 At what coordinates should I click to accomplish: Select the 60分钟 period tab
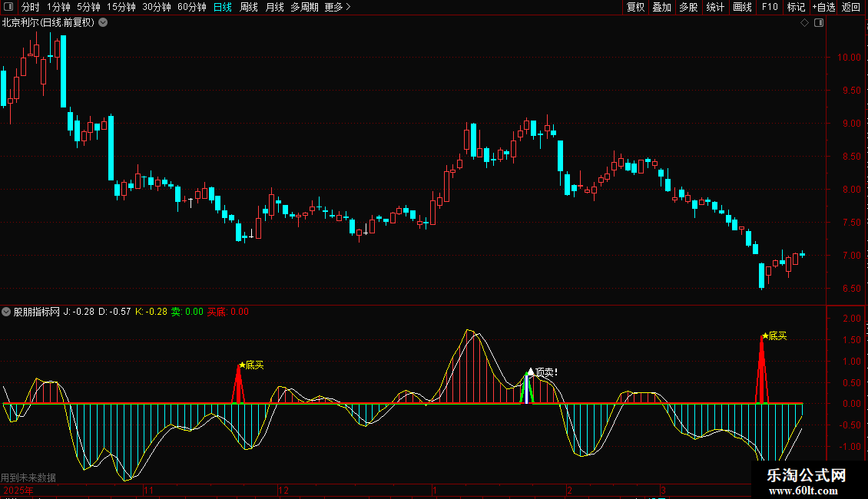pos(191,7)
